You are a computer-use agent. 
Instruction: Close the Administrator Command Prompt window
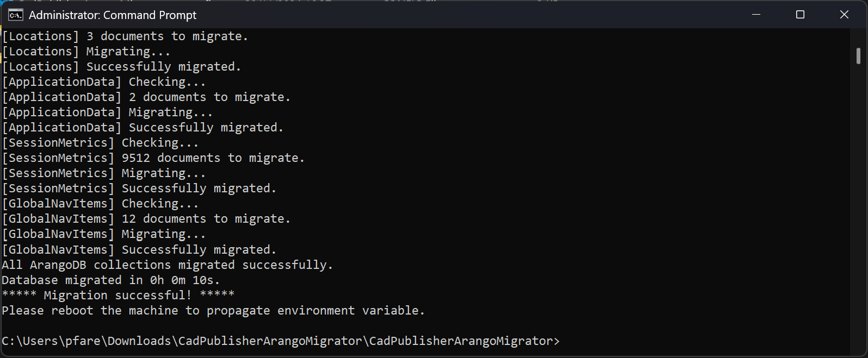tap(844, 15)
